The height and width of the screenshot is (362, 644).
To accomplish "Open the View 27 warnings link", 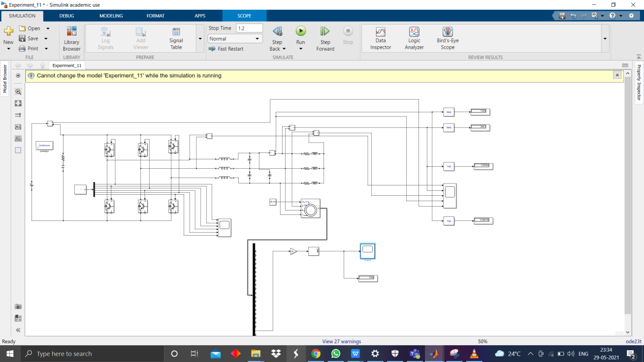I will tap(342, 341).
